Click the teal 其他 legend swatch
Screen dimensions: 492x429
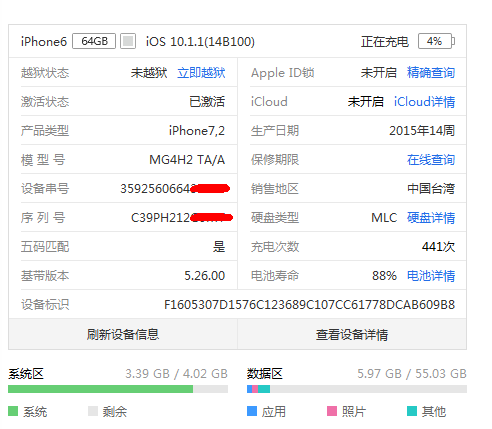[x=412, y=411]
